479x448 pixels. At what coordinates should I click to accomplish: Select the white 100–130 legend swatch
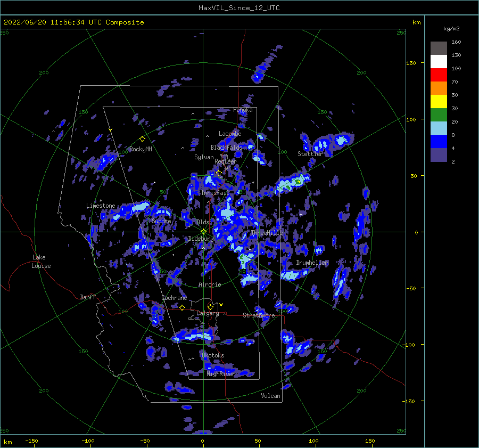click(x=439, y=62)
